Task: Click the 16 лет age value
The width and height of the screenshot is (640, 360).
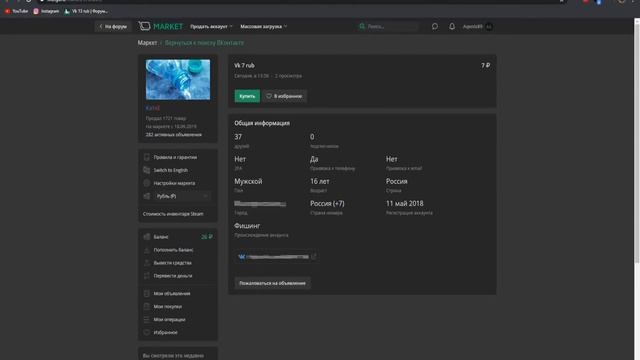Action: tap(320, 181)
